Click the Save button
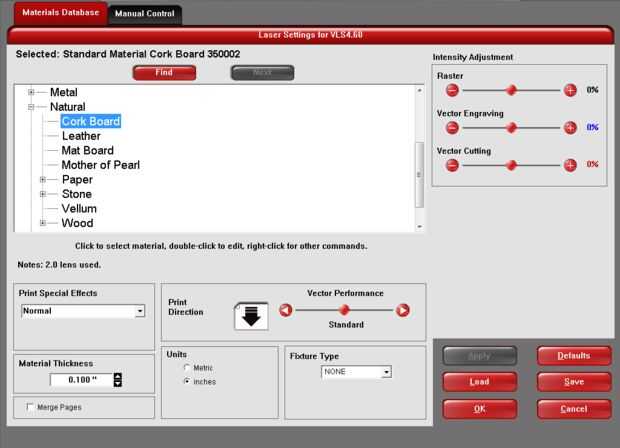620x448 pixels. tap(574, 382)
